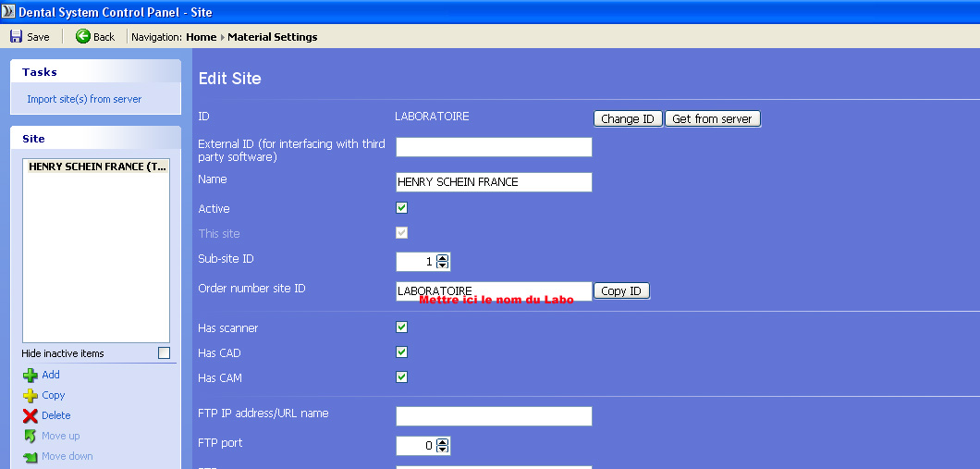Click the red X Delete icon
Image resolution: width=980 pixels, height=469 pixels.
click(31, 415)
